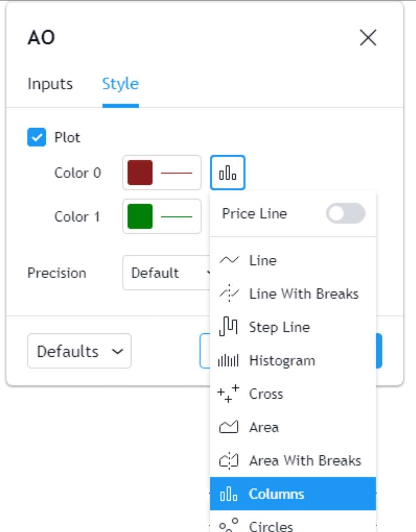Select the Line plot style icon
The width and height of the screenshot is (416, 532).
(228, 260)
